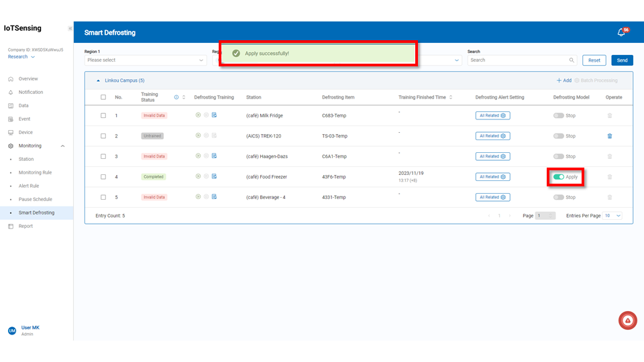Open All Related setting for Haagen-Dazs
The width and height of the screenshot is (644, 362).
(492, 156)
